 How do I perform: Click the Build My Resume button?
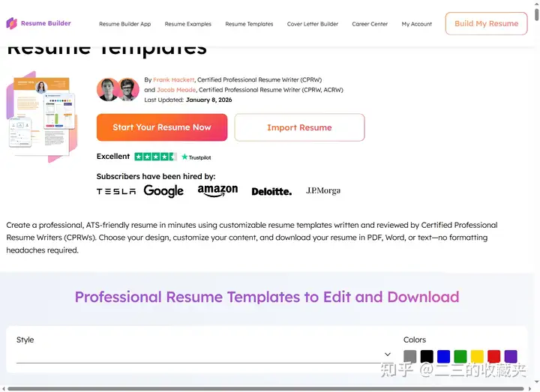coord(486,23)
